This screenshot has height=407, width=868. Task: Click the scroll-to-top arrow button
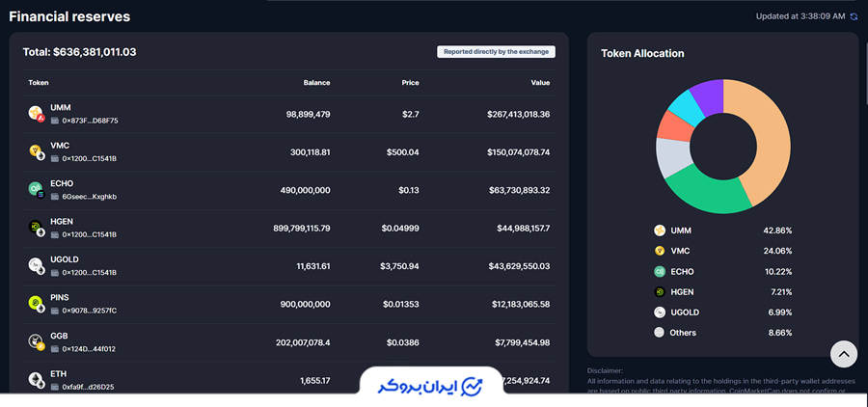point(843,355)
